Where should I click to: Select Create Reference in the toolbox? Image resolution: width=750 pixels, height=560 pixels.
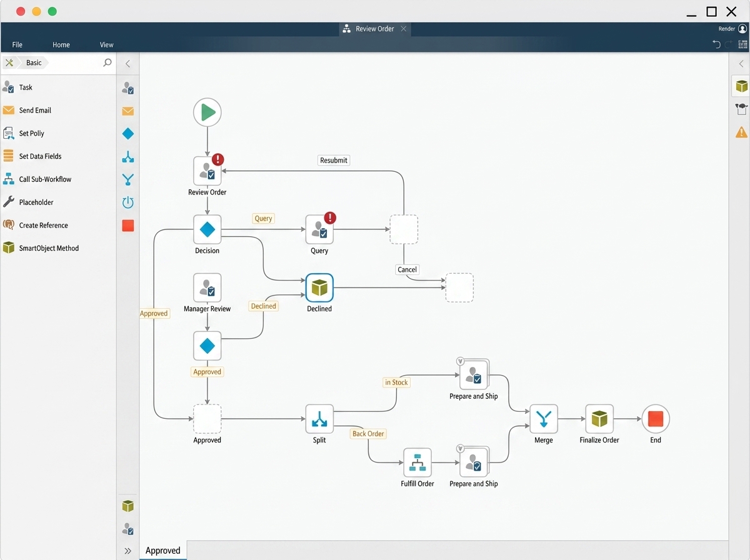point(58,225)
